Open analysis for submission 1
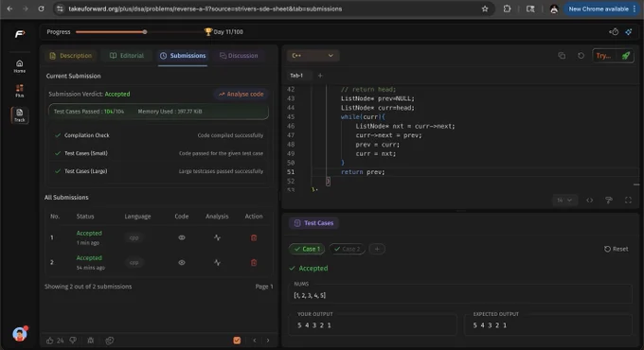The height and width of the screenshot is (350, 644). pos(217,237)
